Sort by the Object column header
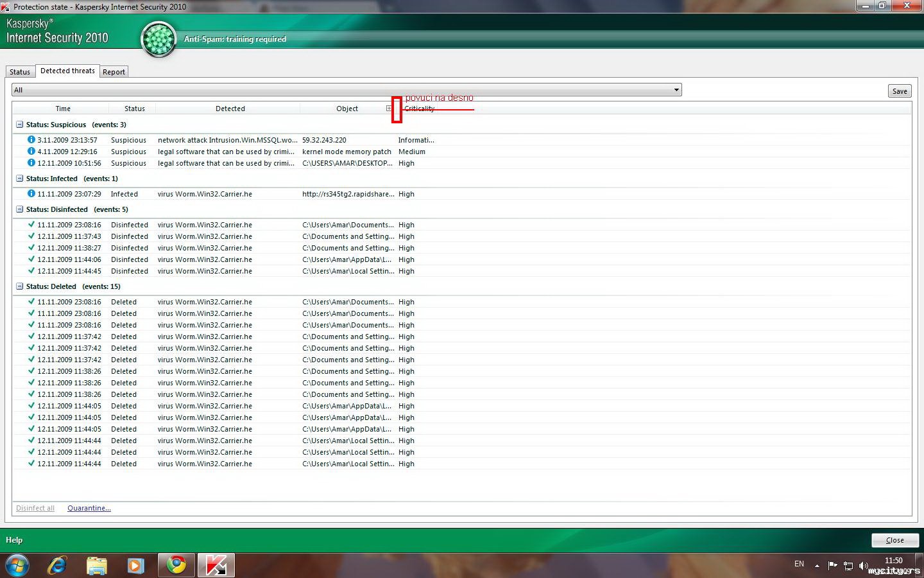Screen dimensions: 924x578 coord(347,109)
